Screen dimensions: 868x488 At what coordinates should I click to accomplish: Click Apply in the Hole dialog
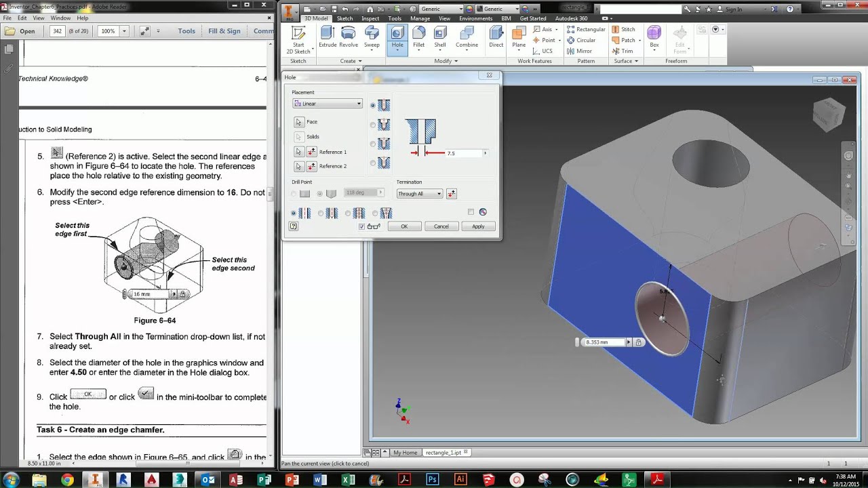[x=478, y=226]
